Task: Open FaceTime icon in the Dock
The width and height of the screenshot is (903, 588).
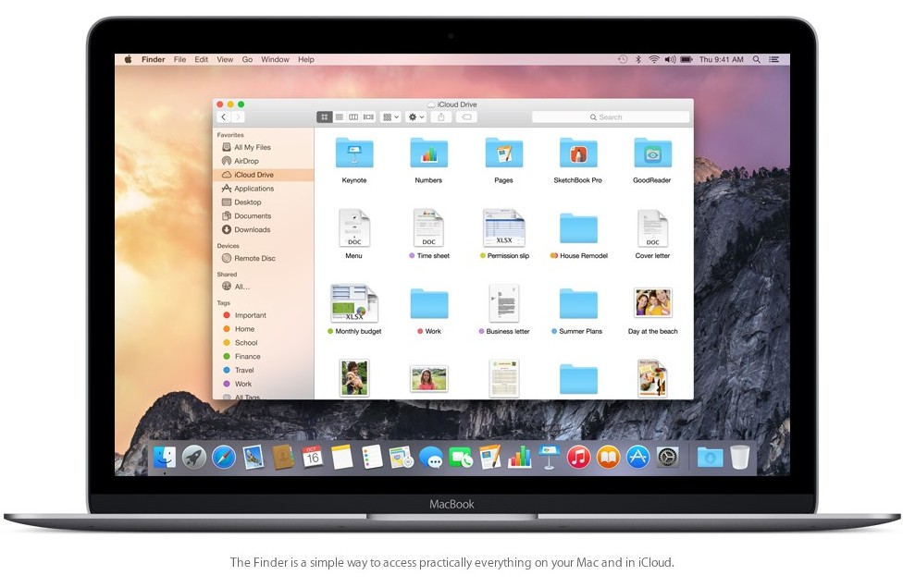Action: click(461, 458)
